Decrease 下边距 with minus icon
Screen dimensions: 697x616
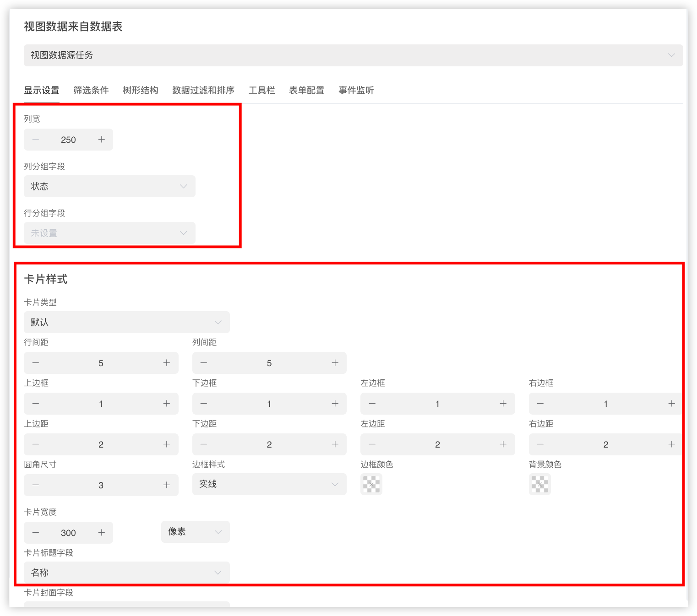pyautogui.click(x=204, y=444)
